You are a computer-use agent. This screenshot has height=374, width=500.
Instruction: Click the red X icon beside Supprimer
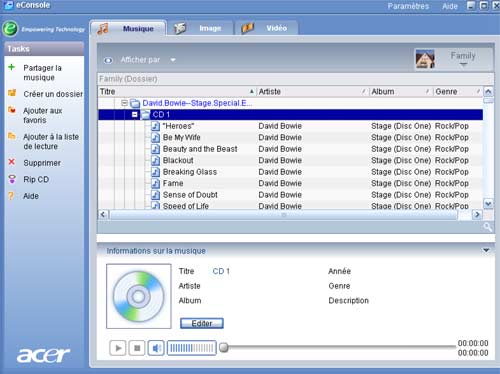click(12, 162)
